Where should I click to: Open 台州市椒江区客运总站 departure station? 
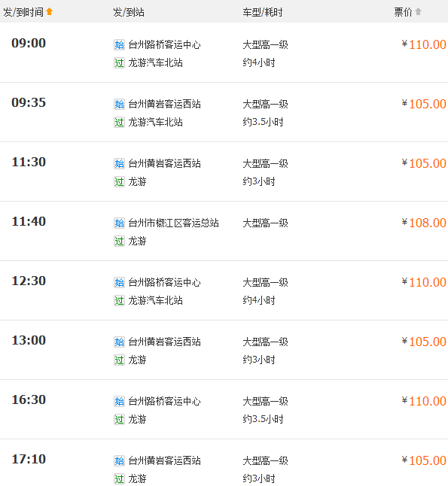(173, 223)
